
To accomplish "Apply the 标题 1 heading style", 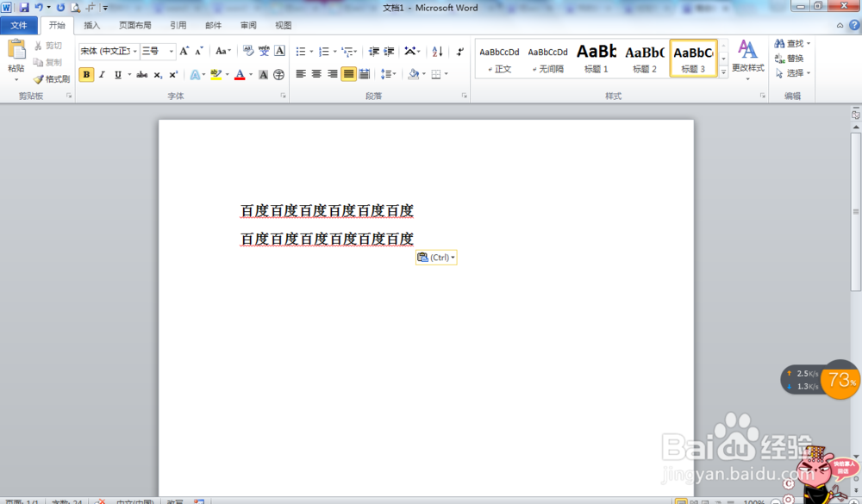I will pyautogui.click(x=596, y=59).
